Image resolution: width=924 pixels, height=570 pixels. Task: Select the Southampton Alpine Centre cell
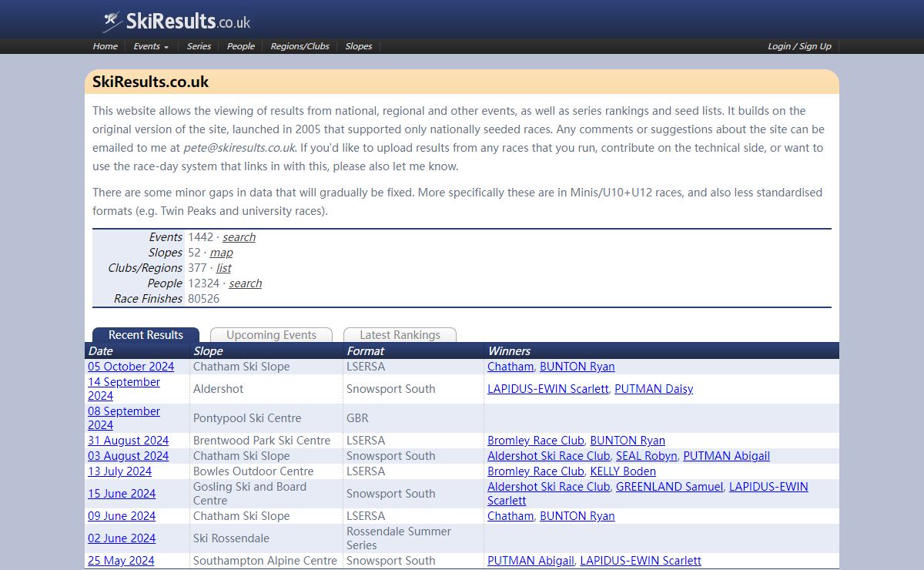pyautogui.click(x=265, y=561)
